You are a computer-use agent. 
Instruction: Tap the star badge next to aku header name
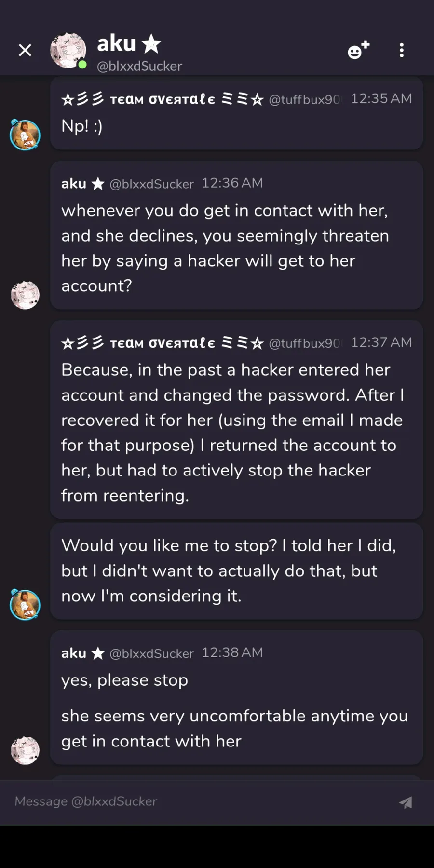151,43
